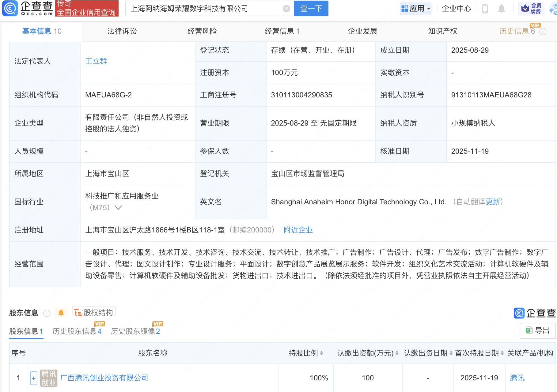Open the 股权结构 equity structure view

coord(94,312)
